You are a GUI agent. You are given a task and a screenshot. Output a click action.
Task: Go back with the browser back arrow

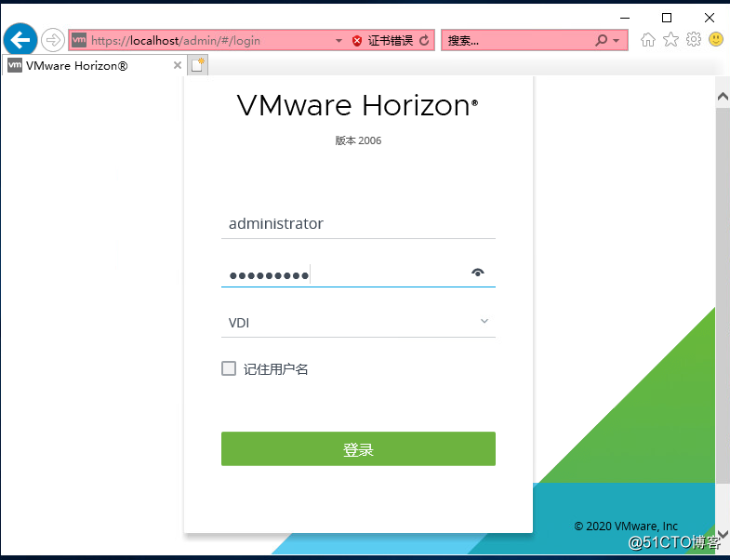(x=20, y=40)
